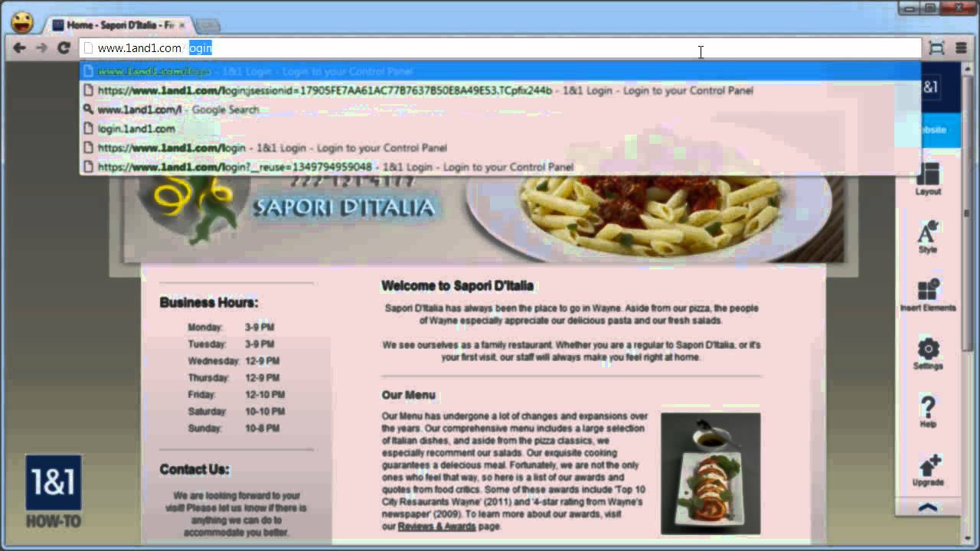This screenshot has height=551, width=980.
Task: Open the Layout panel in the sidebar
Action: pyautogui.click(x=928, y=179)
